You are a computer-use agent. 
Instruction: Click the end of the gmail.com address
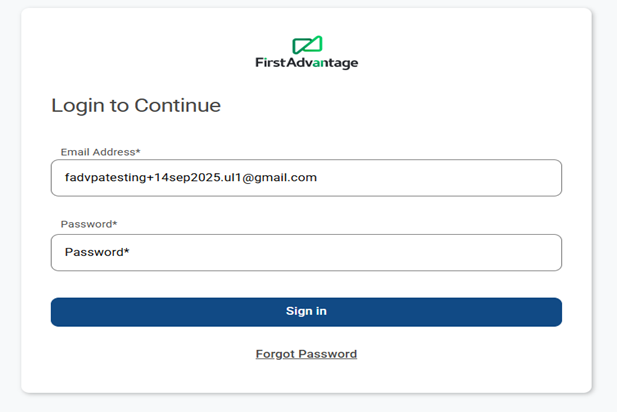[x=316, y=178]
